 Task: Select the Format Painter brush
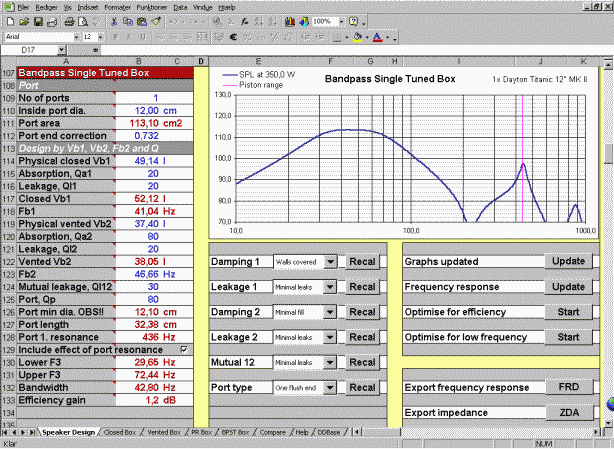tap(156, 22)
